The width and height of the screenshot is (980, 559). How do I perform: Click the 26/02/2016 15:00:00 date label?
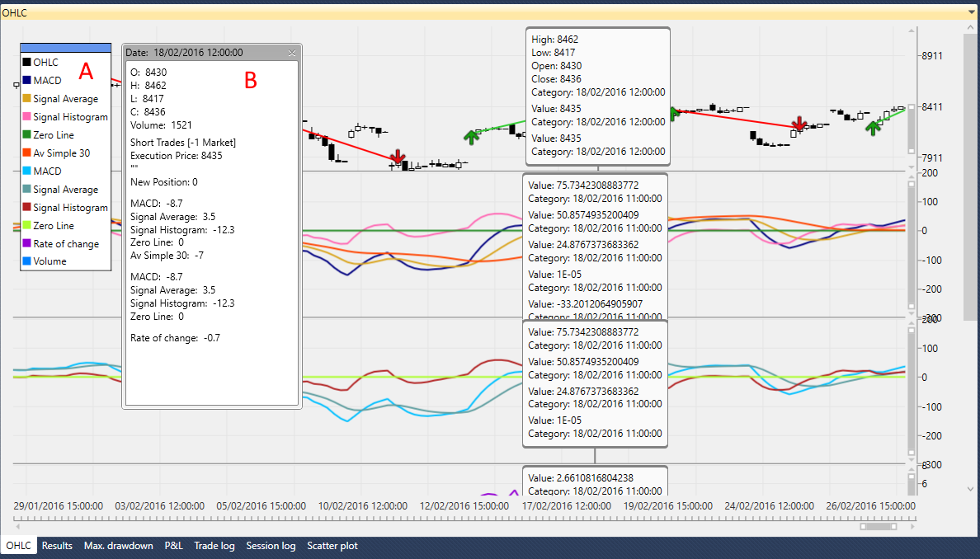[x=870, y=506]
